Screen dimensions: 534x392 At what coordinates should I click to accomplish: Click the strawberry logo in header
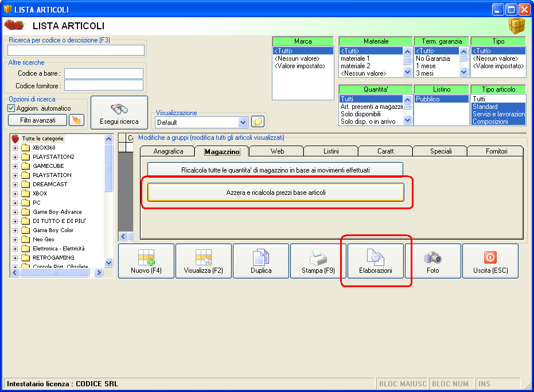(x=14, y=25)
